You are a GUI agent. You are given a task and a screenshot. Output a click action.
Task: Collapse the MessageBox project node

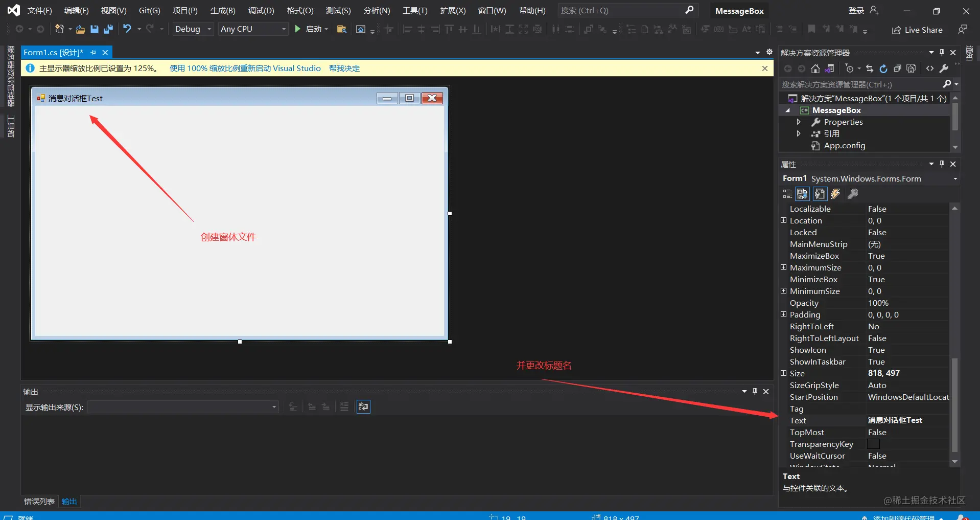point(787,110)
